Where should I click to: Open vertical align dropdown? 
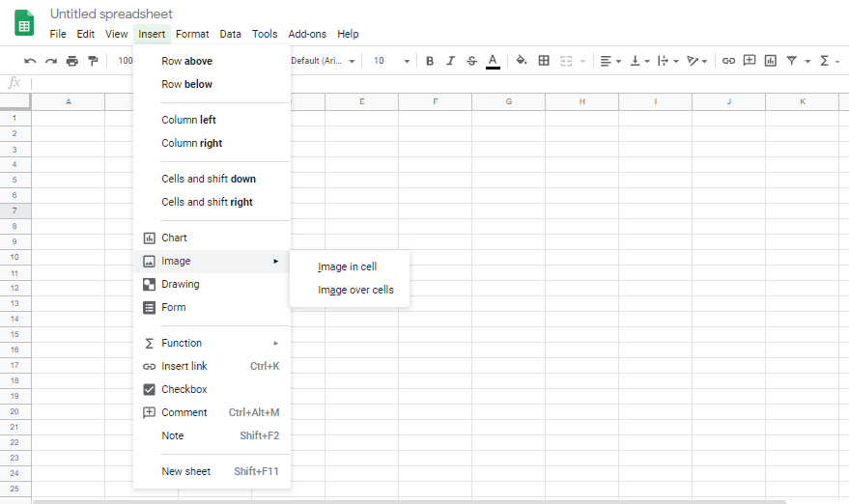(639, 61)
